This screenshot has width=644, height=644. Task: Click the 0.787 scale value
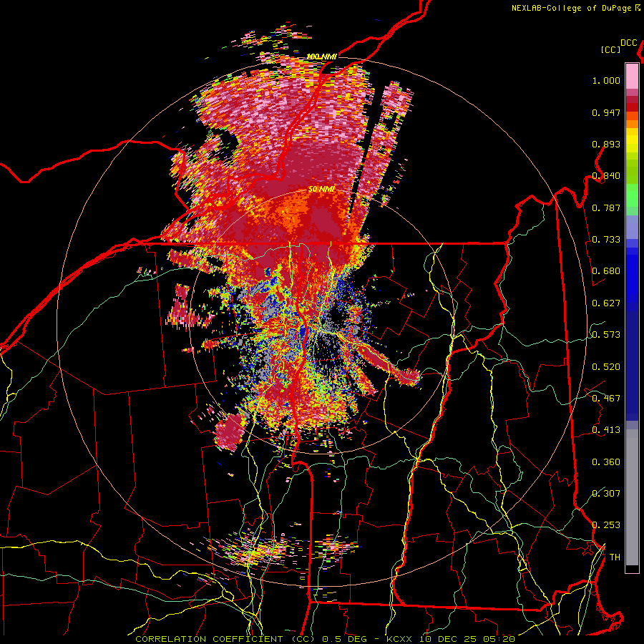click(x=606, y=208)
